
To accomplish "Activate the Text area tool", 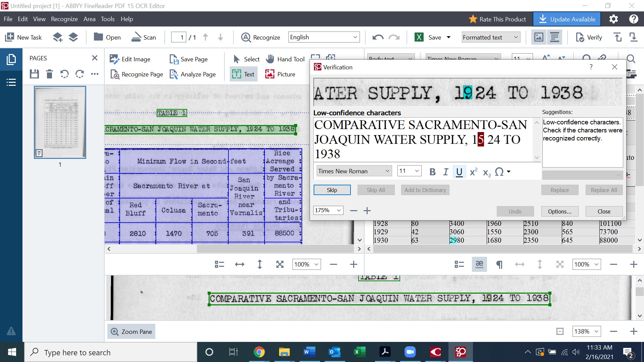I will pyautogui.click(x=243, y=74).
